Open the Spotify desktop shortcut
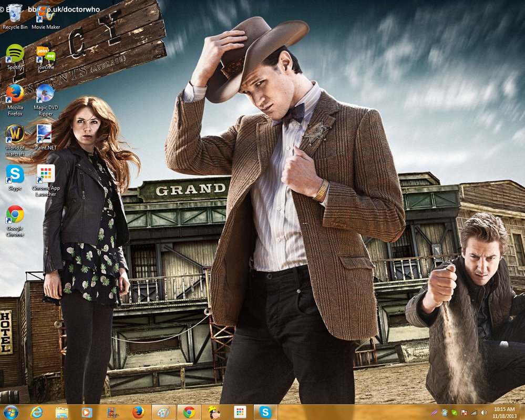The width and height of the screenshot is (525, 420). tap(15, 57)
